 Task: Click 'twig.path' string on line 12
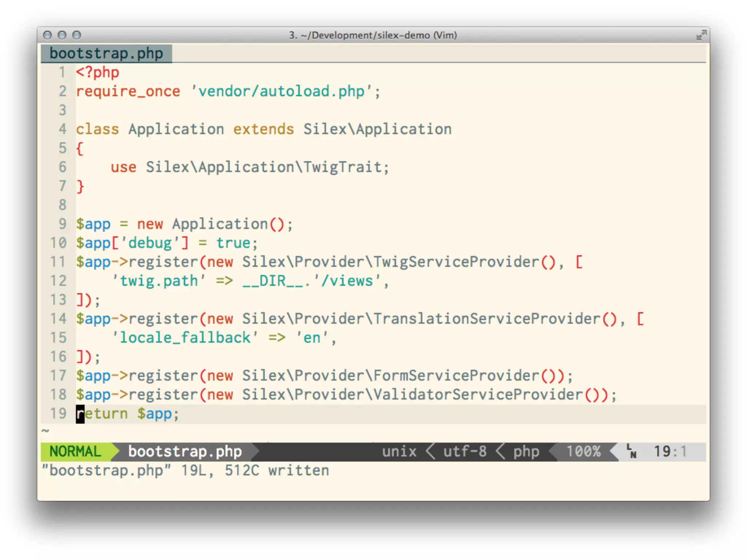coord(158,281)
